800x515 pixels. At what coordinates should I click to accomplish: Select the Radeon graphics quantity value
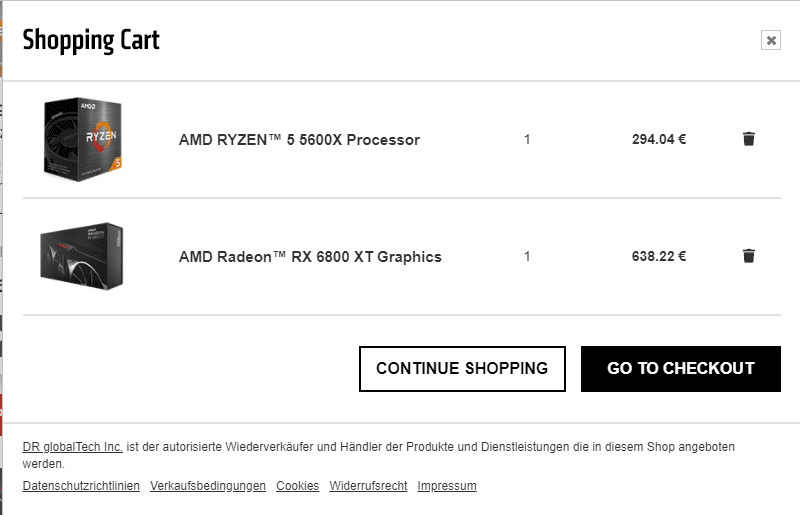(527, 256)
